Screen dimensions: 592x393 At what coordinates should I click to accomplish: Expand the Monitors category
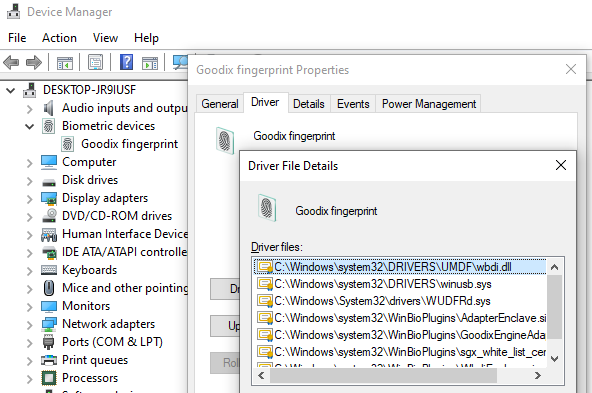[x=29, y=307]
